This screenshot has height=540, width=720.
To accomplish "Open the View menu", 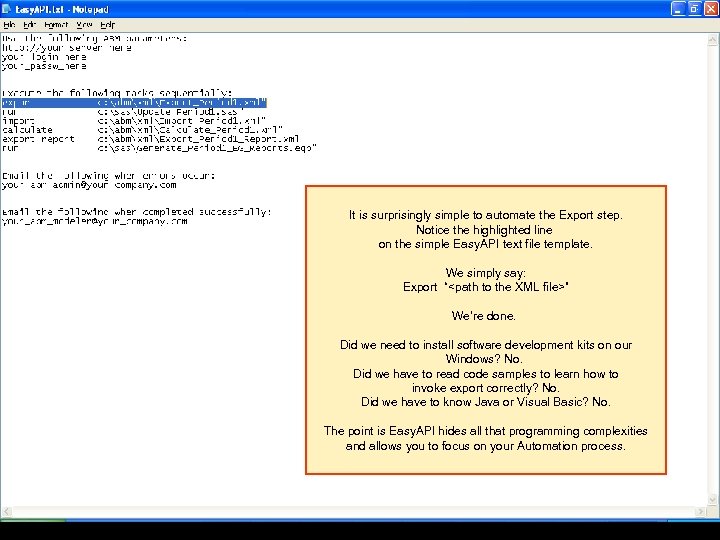I will coord(84,25).
